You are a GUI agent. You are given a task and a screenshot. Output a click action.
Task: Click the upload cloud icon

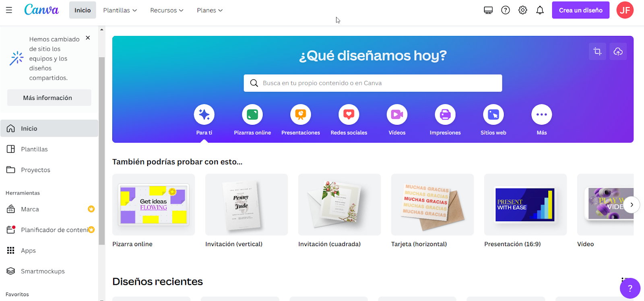[618, 52]
